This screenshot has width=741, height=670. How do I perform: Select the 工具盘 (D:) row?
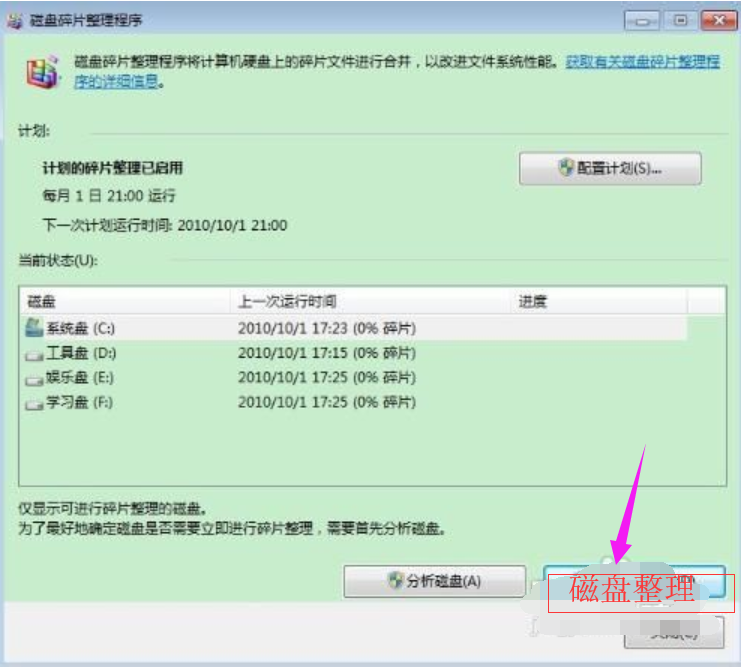coord(353,353)
